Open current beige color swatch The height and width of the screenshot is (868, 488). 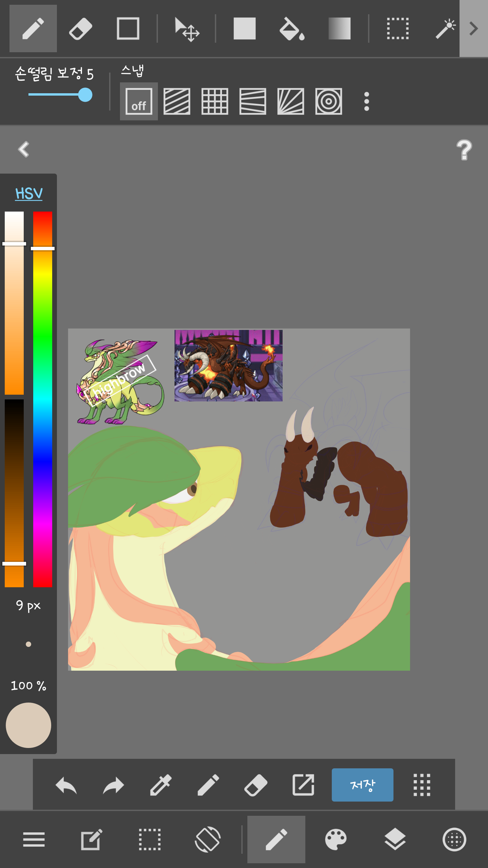pos(28,725)
